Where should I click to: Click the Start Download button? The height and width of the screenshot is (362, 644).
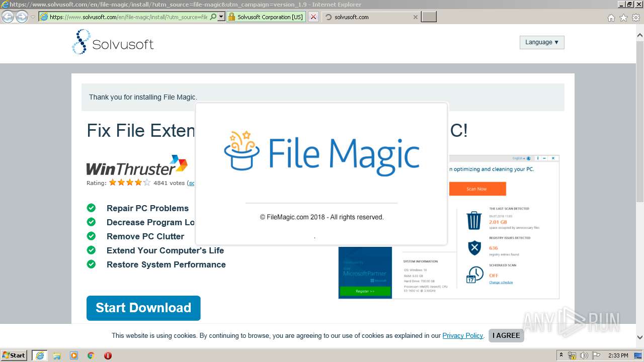[x=143, y=308]
